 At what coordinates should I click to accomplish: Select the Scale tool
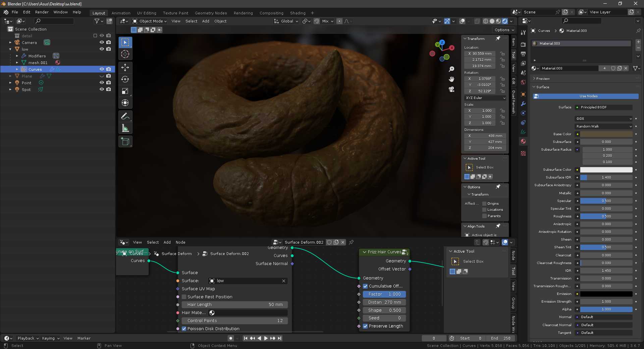pos(125,91)
